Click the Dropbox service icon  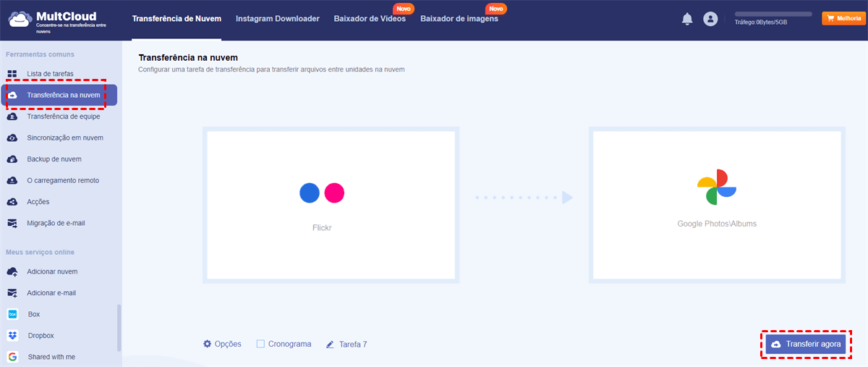[x=12, y=336]
